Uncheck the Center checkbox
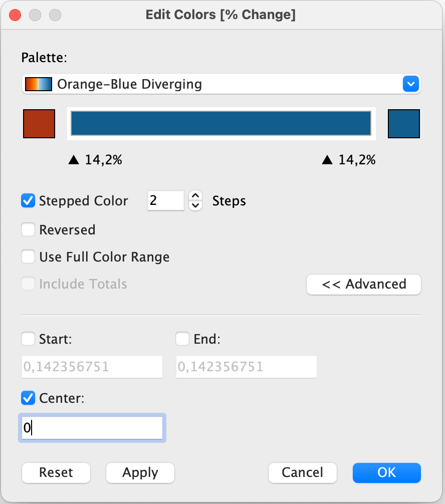The width and height of the screenshot is (445, 504). tap(28, 398)
